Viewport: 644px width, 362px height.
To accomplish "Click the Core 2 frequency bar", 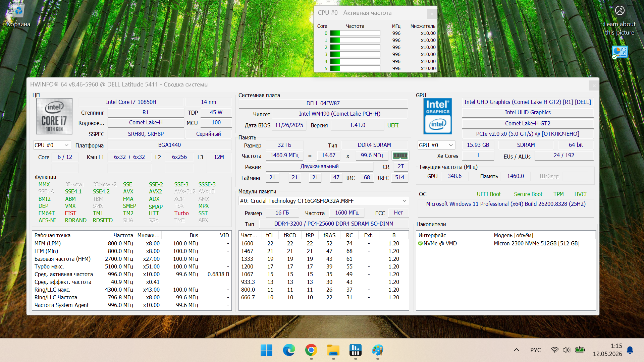I will pyautogui.click(x=355, y=47).
